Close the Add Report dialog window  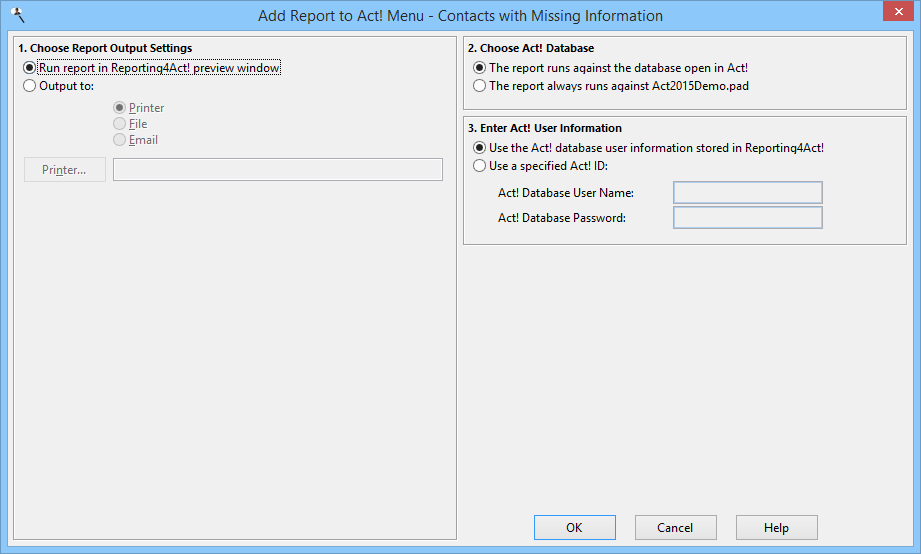click(898, 11)
